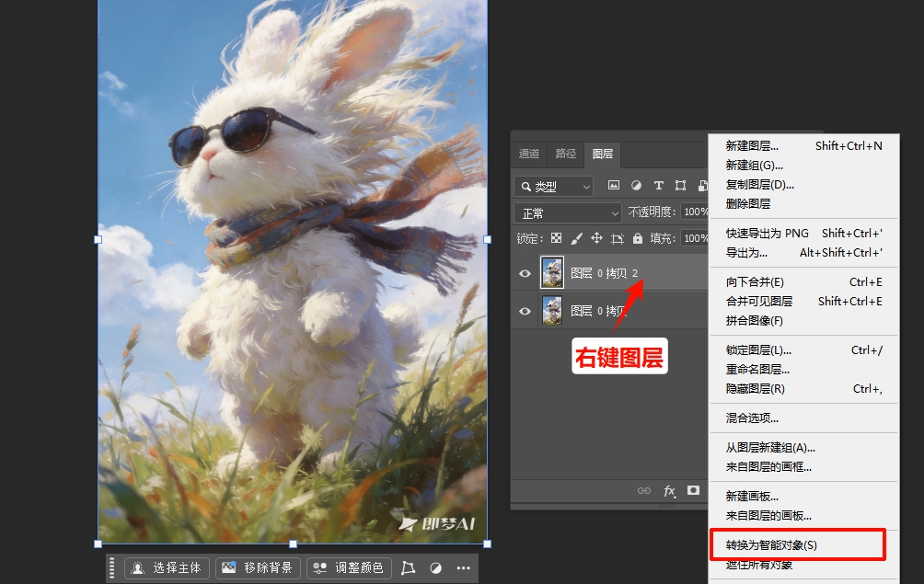Enable the text layer filter icon
The width and height of the screenshot is (924, 584).
[x=658, y=185]
